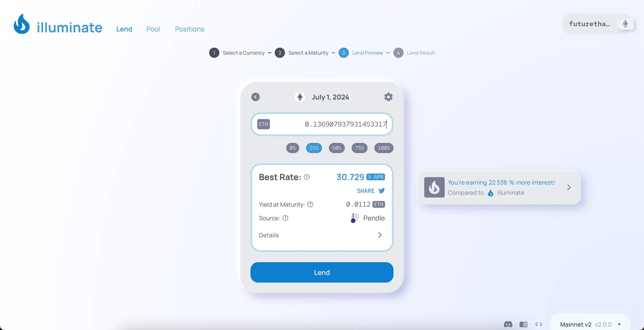Expand the comparison tooltip arrow
This screenshot has width=644, height=330.
tap(569, 187)
